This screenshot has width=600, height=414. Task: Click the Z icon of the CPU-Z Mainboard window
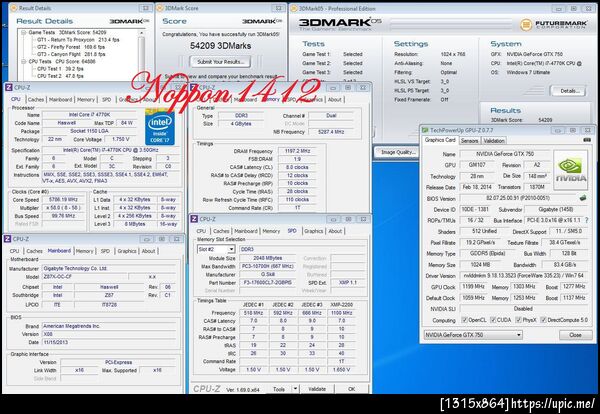(7, 239)
